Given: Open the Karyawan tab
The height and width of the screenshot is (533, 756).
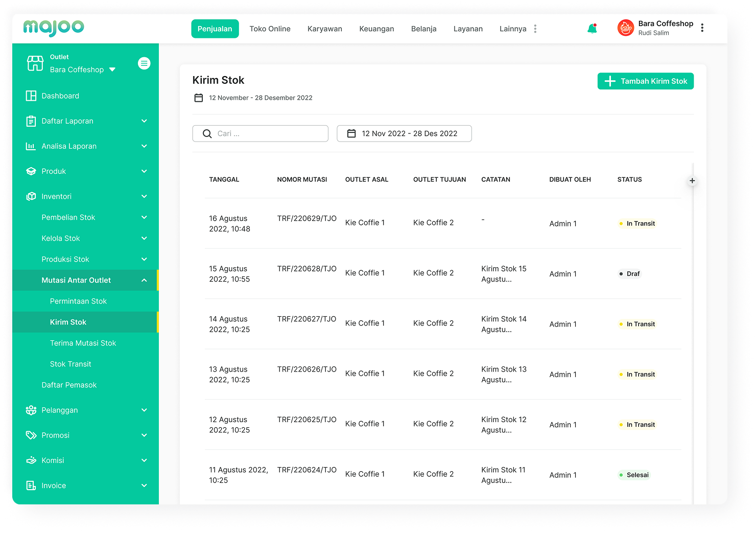Looking at the screenshot, I should pyautogui.click(x=325, y=29).
